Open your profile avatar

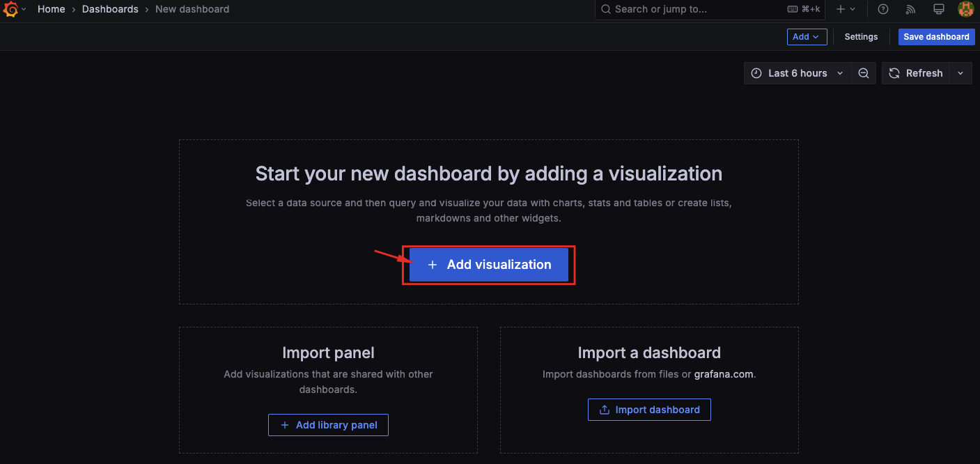tap(965, 9)
